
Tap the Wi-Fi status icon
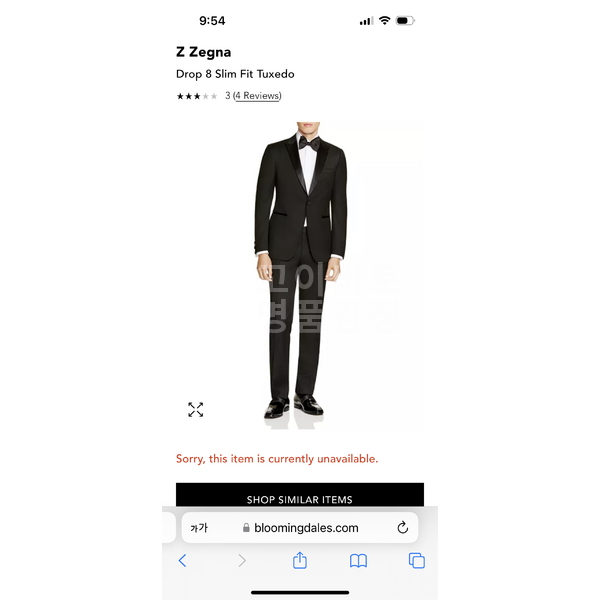(x=384, y=20)
